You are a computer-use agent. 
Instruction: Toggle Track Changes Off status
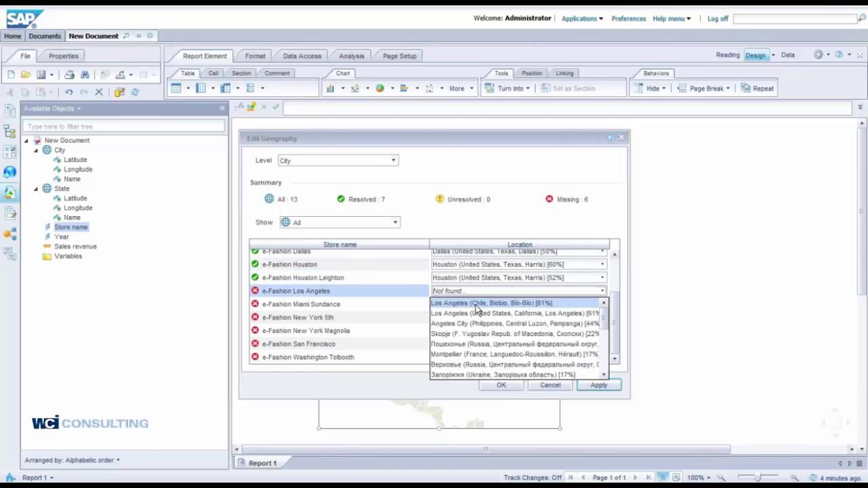click(532, 478)
